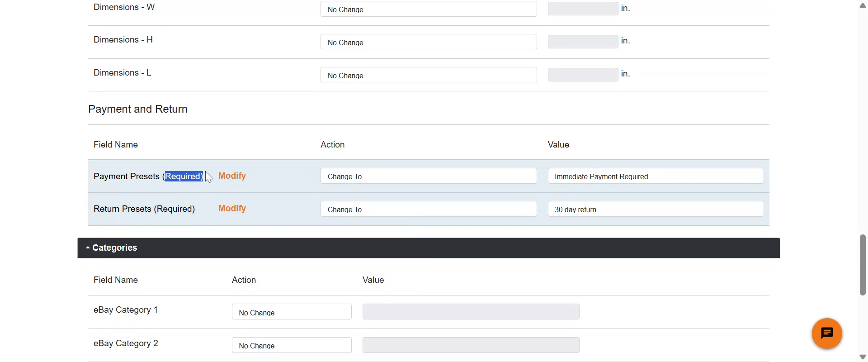The height and width of the screenshot is (362, 868).
Task: Click the Dimensions - L label
Action: coord(123,73)
